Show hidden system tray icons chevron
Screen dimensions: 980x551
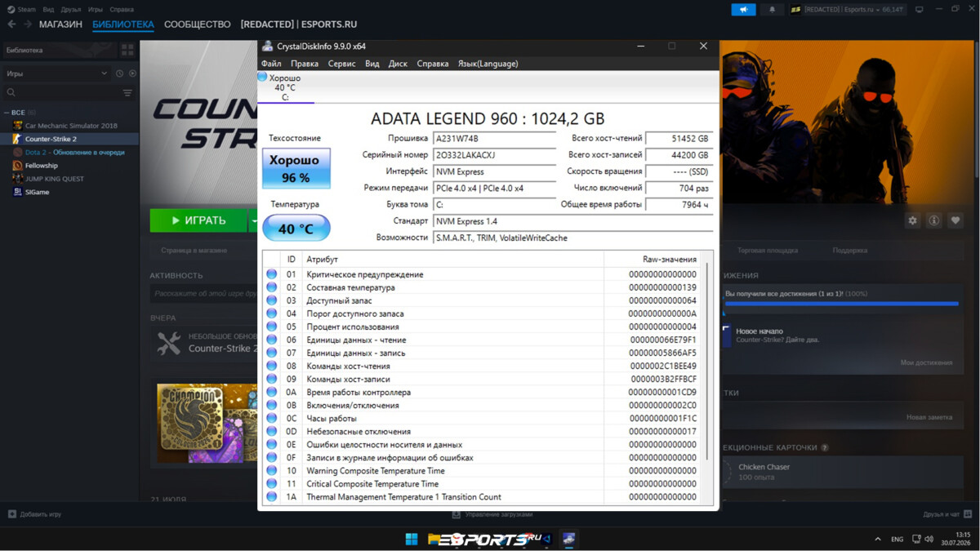click(x=878, y=539)
